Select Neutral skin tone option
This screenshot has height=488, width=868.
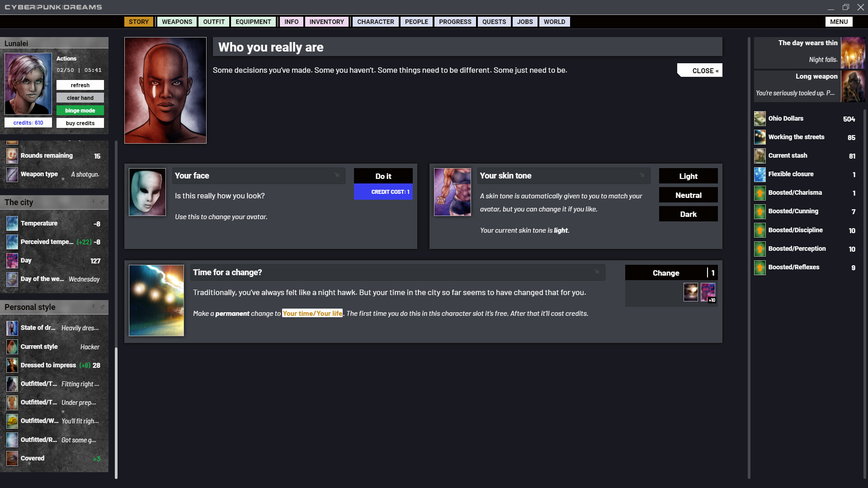(689, 195)
